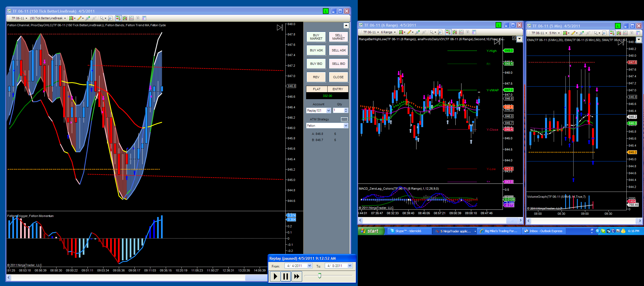
Task: Click the green L link button on BetterLineBreak window
Action: pos(326,11)
